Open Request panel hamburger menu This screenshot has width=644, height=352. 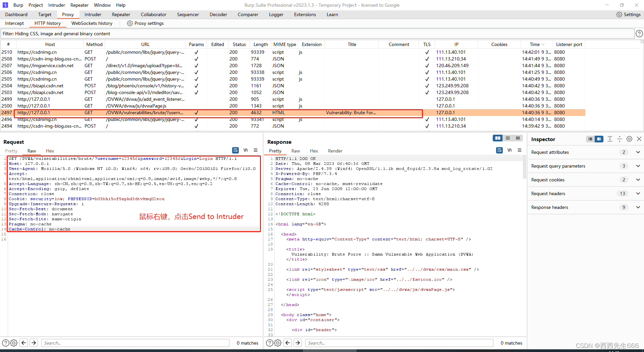[x=256, y=150]
